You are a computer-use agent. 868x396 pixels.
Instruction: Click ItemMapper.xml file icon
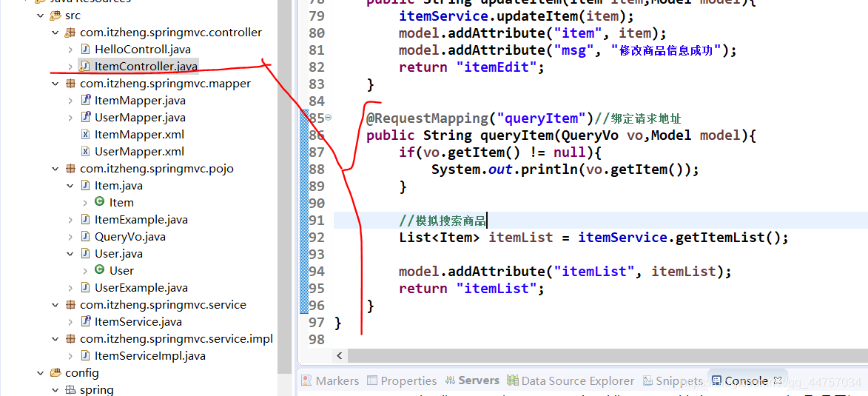point(85,135)
